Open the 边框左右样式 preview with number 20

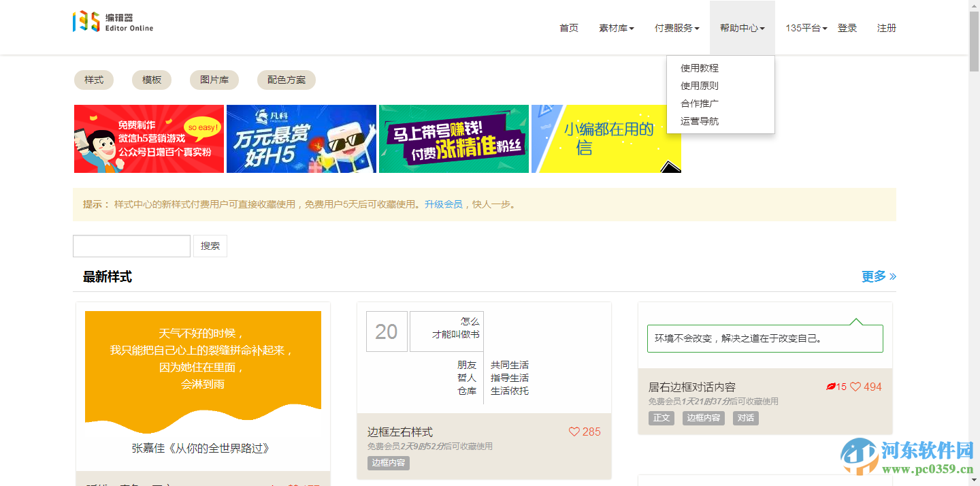click(484, 357)
